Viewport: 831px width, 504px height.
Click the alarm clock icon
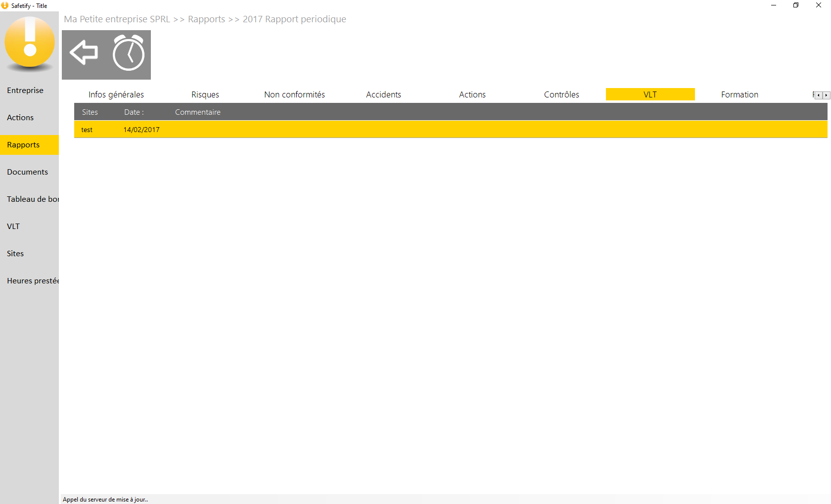click(129, 52)
